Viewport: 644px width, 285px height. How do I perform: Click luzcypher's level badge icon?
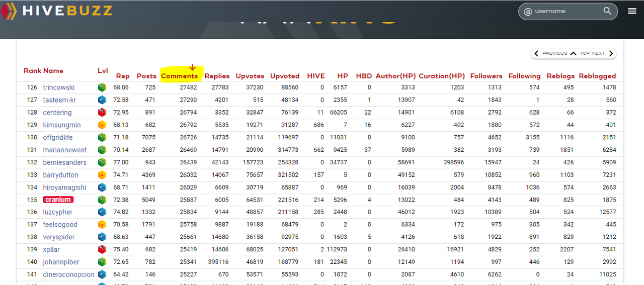pyautogui.click(x=102, y=212)
